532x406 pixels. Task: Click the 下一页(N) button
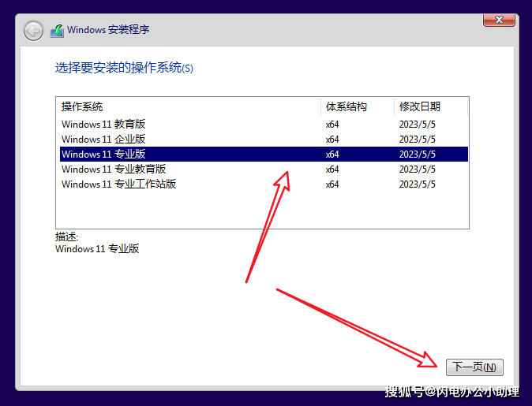tap(474, 367)
